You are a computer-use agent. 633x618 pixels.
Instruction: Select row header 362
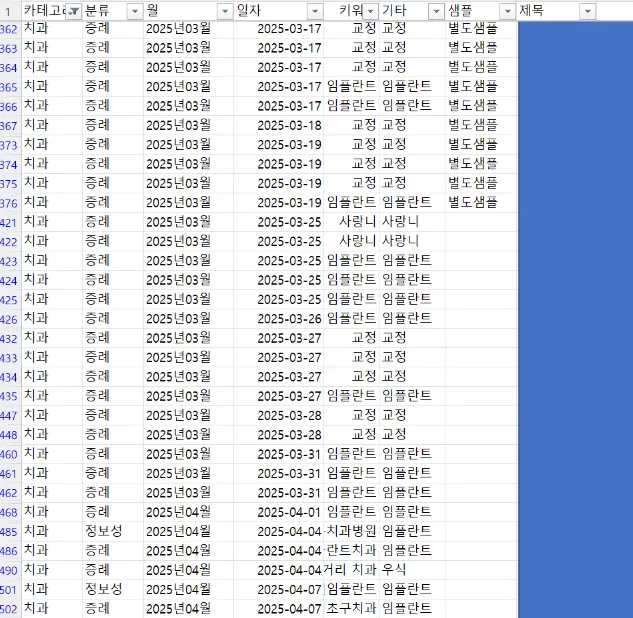pyautogui.click(x=9, y=29)
